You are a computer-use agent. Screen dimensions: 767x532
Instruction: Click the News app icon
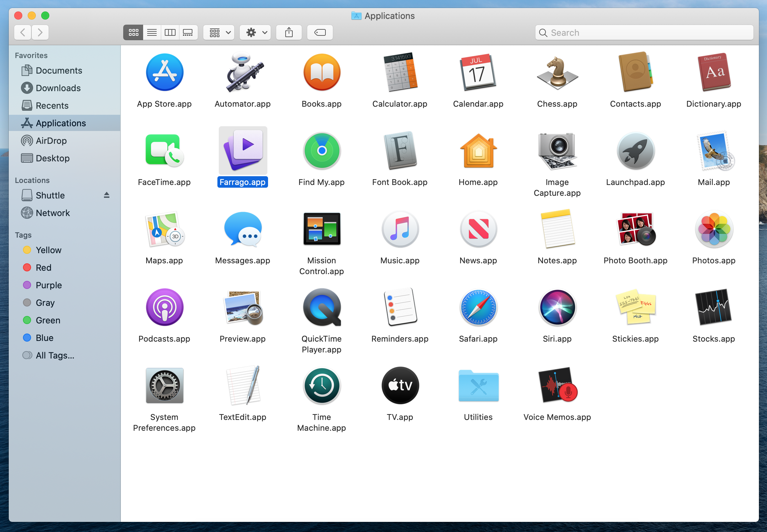[478, 229]
